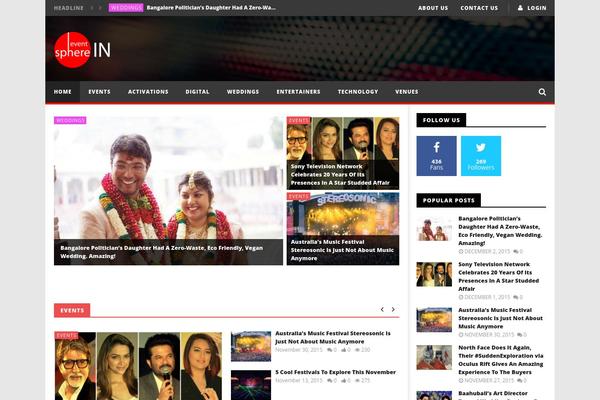Open popular post Bangalore wedding thumbnail

tap(434, 229)
